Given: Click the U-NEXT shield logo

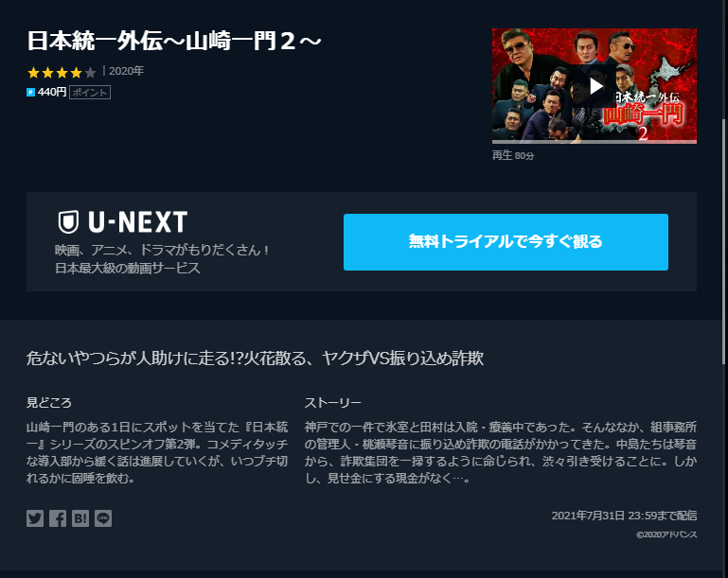Looking at the screenshot, I should [68, 221].
